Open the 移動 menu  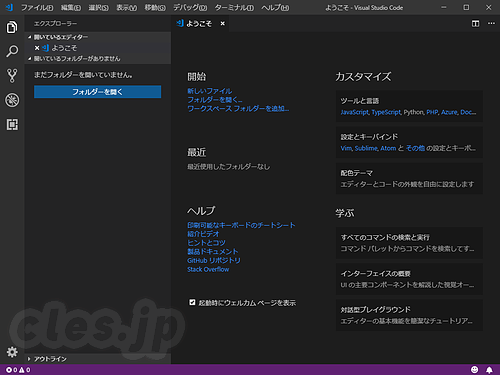[155, 7]
